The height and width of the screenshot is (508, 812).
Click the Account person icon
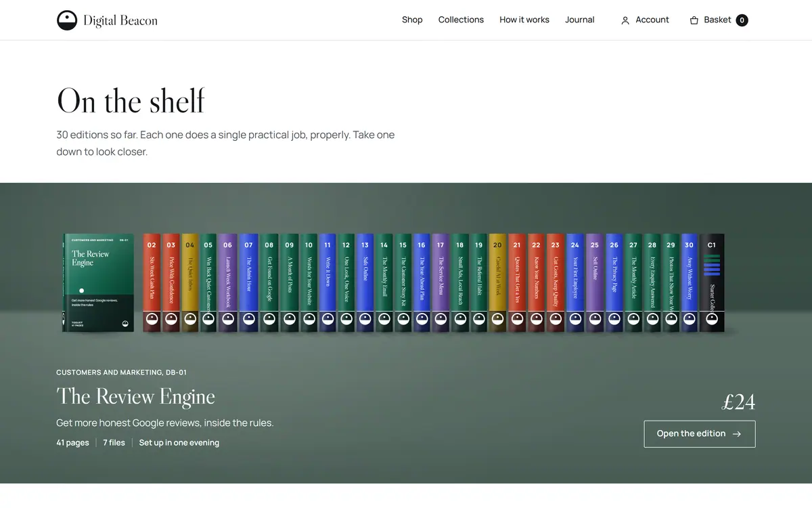pyautogui.click(x=625, y=20)
